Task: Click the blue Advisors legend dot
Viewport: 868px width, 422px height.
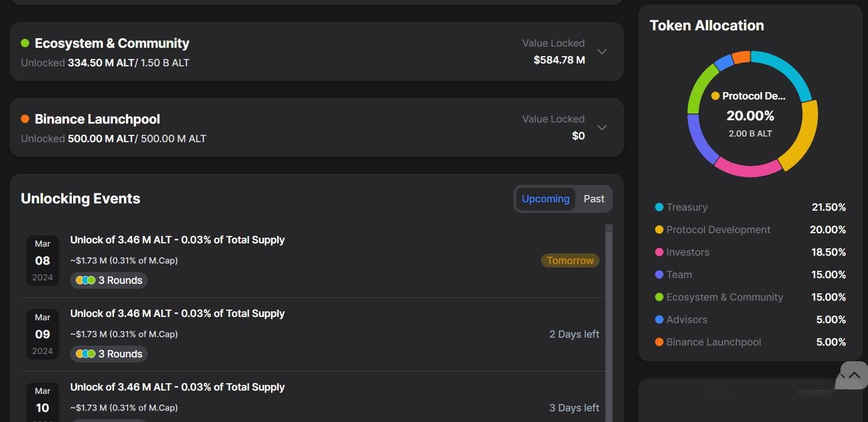Action: coord(659,320)
